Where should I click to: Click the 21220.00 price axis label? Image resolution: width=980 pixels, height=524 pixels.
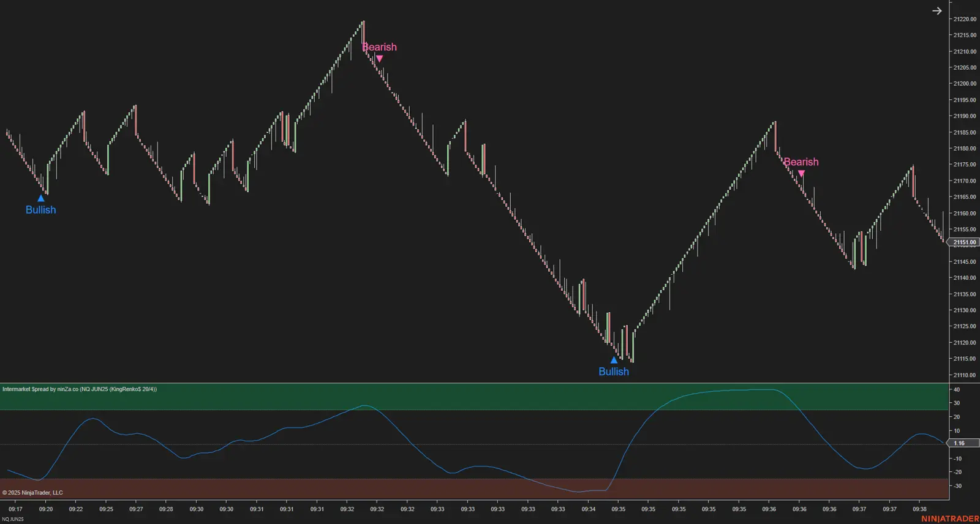(965, 19)
